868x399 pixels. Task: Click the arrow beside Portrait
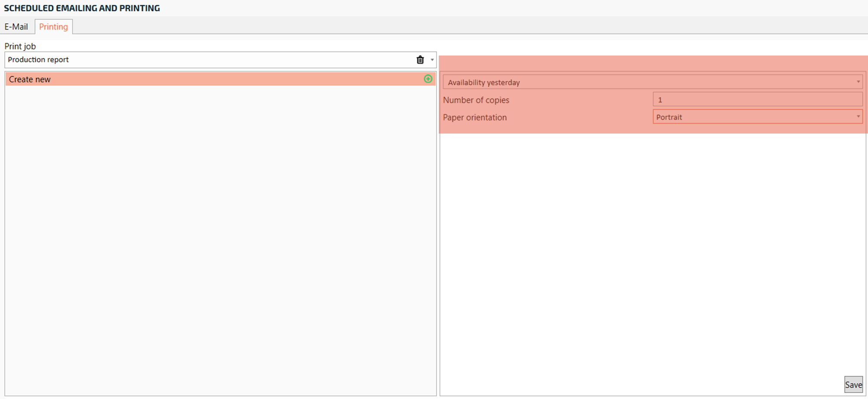tap(858, 117)
